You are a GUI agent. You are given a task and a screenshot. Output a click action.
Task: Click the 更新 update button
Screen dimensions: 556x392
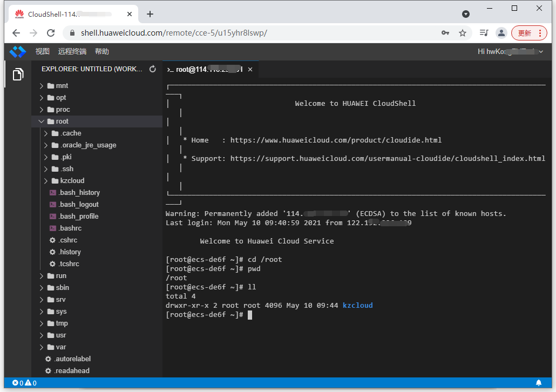(529, 33)
